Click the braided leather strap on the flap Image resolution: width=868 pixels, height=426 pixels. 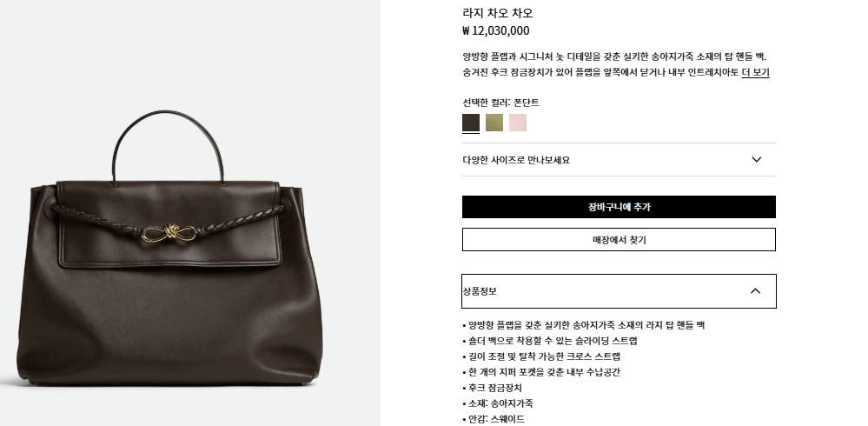pos(169,222)
